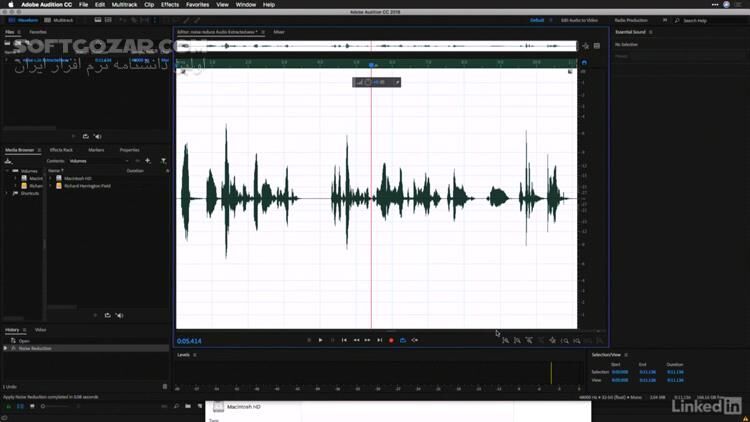
Task: Open the Apple menu
Action: coord(11,4)
